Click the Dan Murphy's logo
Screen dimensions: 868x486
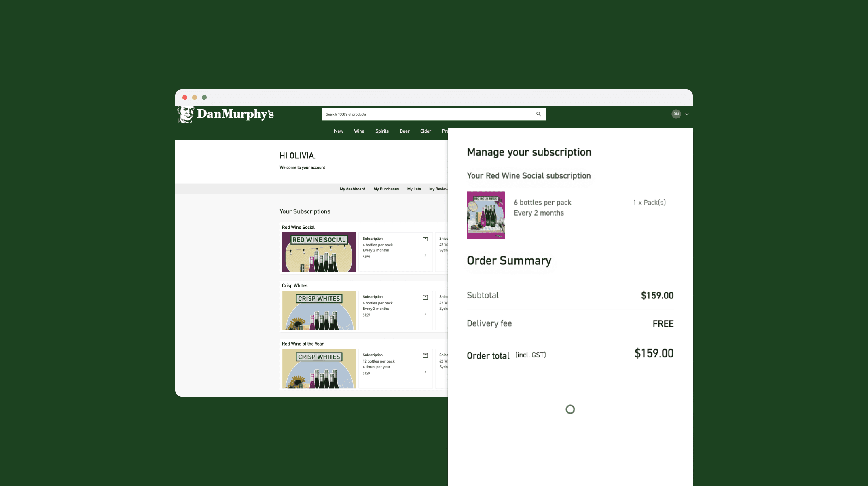[x=226, y=114]
